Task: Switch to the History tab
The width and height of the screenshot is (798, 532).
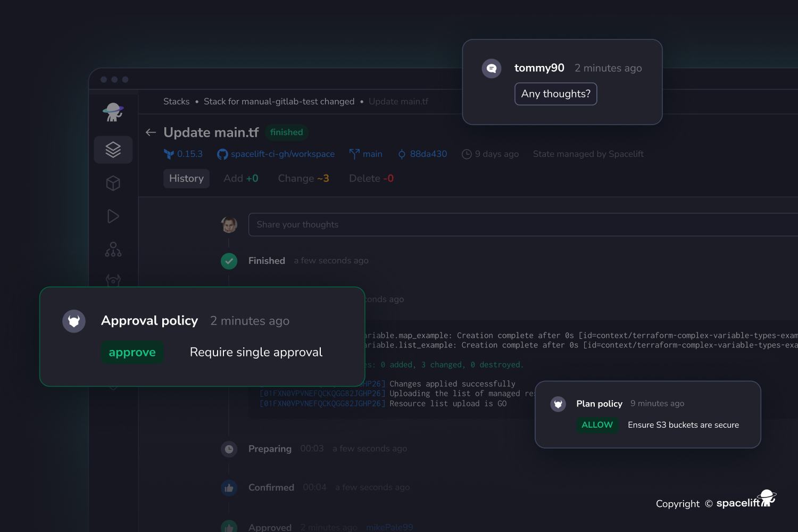Action: [186, 178]
